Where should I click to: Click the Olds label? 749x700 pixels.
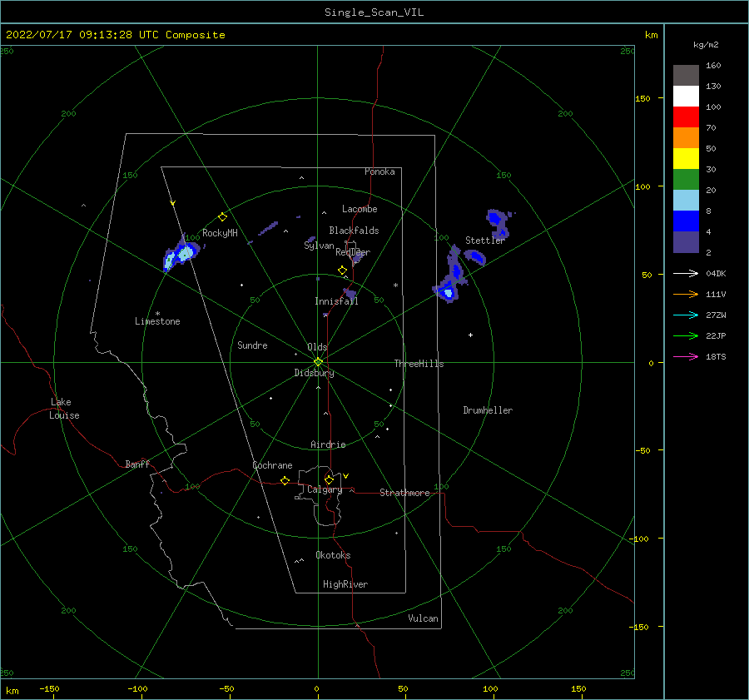tap(317, 347)
